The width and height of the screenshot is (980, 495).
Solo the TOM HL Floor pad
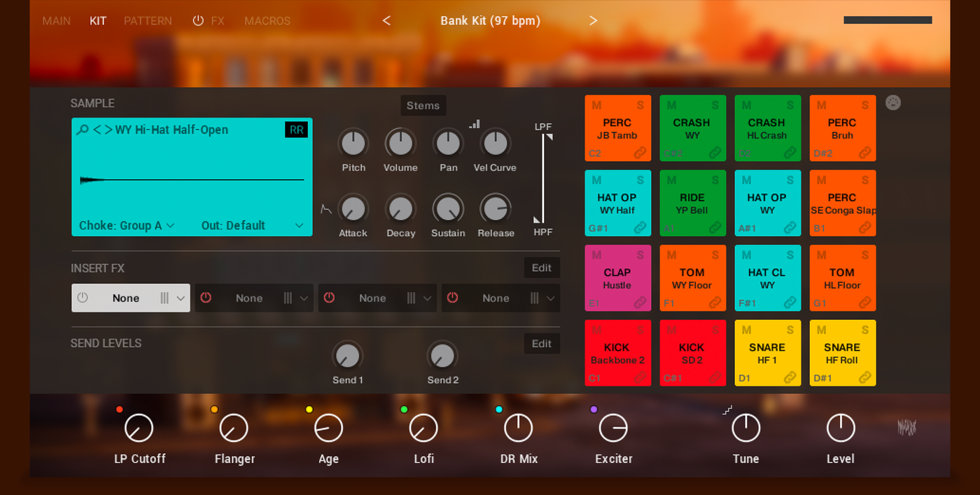click(865, 256)
